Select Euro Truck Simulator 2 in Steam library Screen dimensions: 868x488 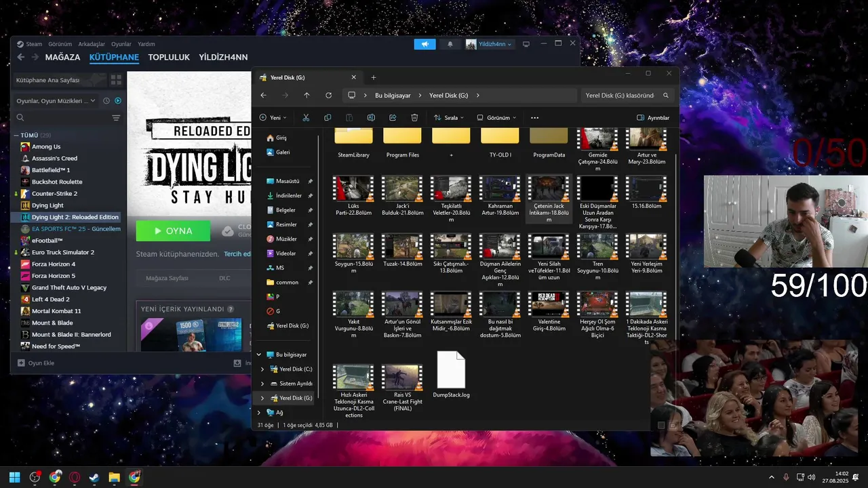click(x=63, y=252)
